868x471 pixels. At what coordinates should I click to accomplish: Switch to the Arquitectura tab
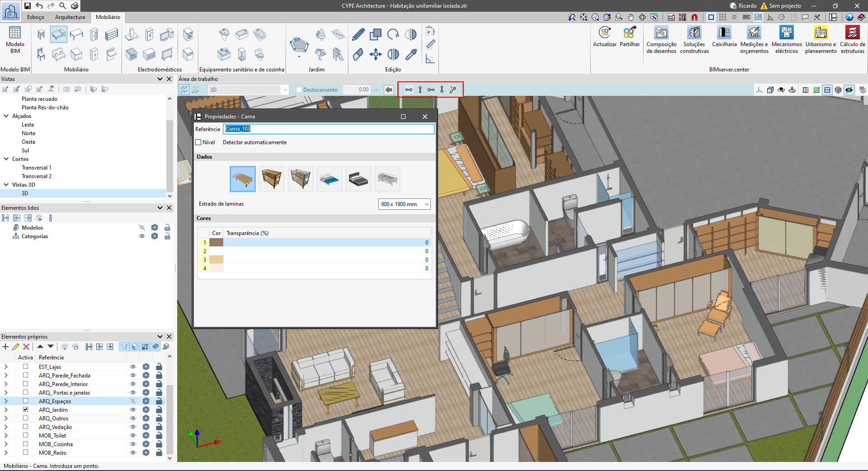click(70, 17)
